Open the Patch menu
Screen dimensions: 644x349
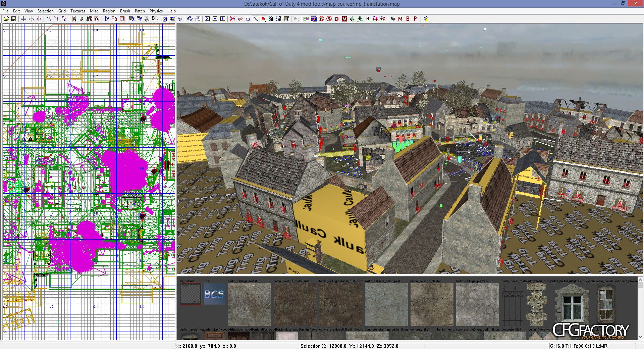(140, 11)
